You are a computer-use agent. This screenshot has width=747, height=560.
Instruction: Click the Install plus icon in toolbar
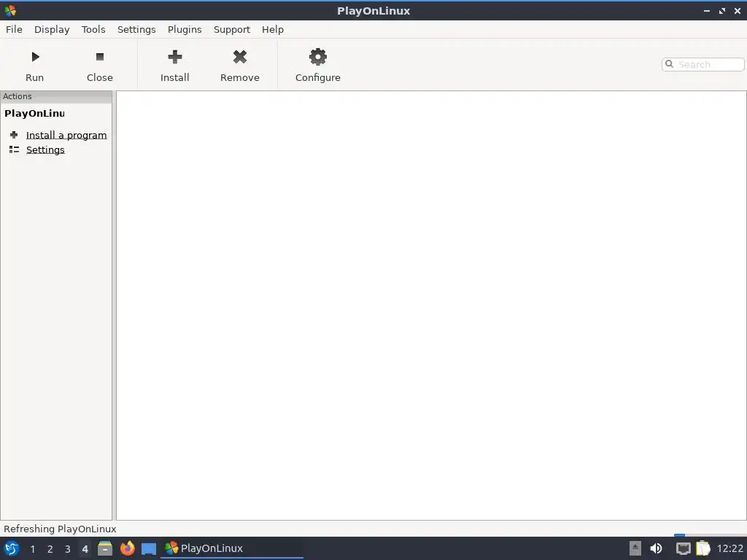point(175,57)
